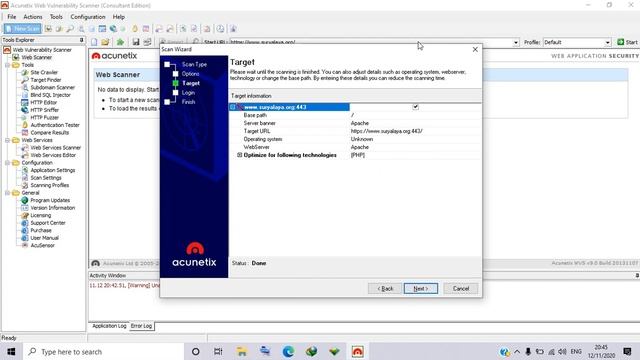The image size is (640, 360).
Task: Open Licensing entry
Action: click(x=40, y=216)
